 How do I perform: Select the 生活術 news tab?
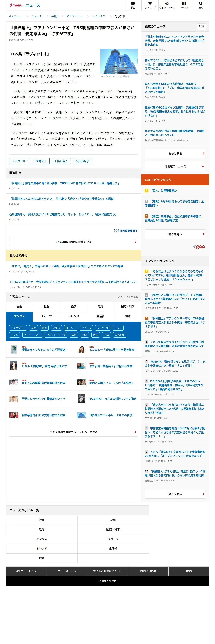click(101, 316)
